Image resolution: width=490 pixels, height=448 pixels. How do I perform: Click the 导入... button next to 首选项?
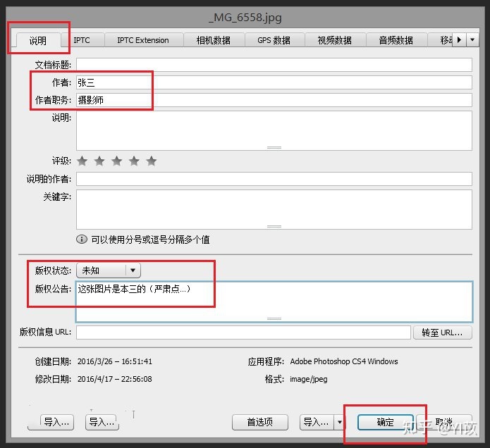[317, 423]
